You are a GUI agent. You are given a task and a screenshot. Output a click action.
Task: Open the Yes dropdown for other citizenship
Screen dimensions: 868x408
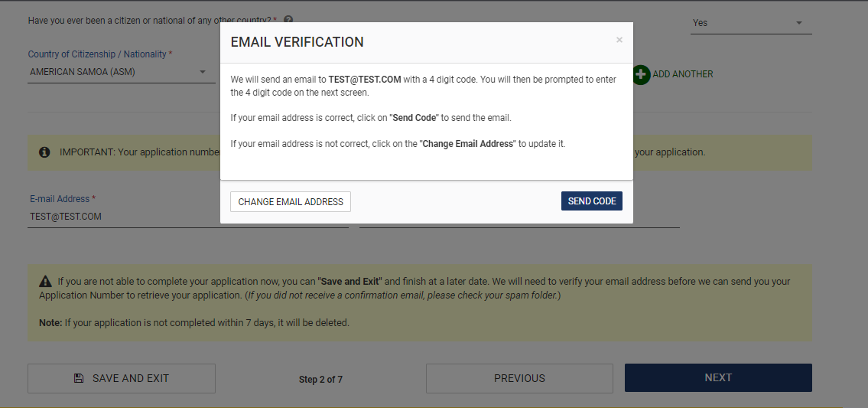pyautogui.click(x=749, y=23)
